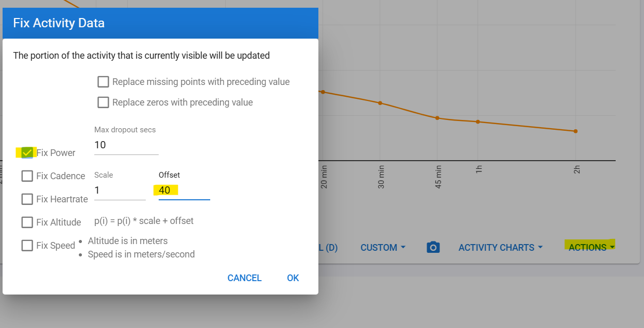Viewport: 644px width, 328px height.
Task: Tick the Fix Cadence checkbox
Action: [27, 176]
